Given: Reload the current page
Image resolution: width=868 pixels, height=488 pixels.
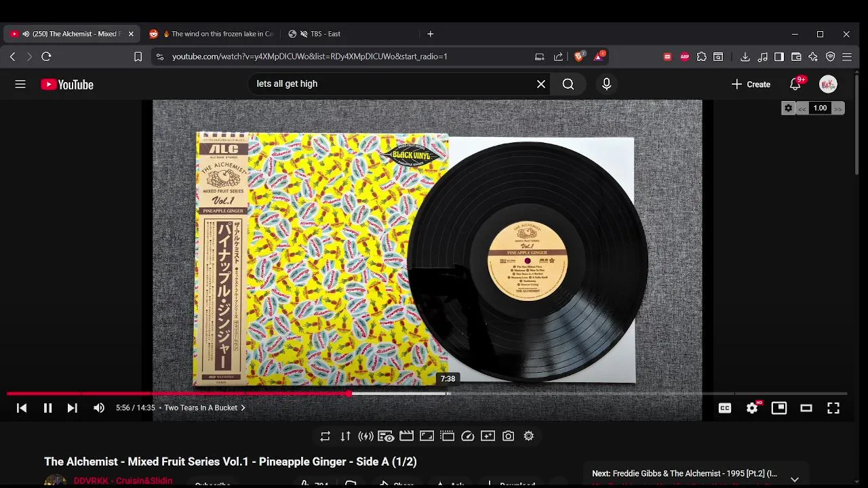Looking at the screenshot, I should (x=46, y=57).
